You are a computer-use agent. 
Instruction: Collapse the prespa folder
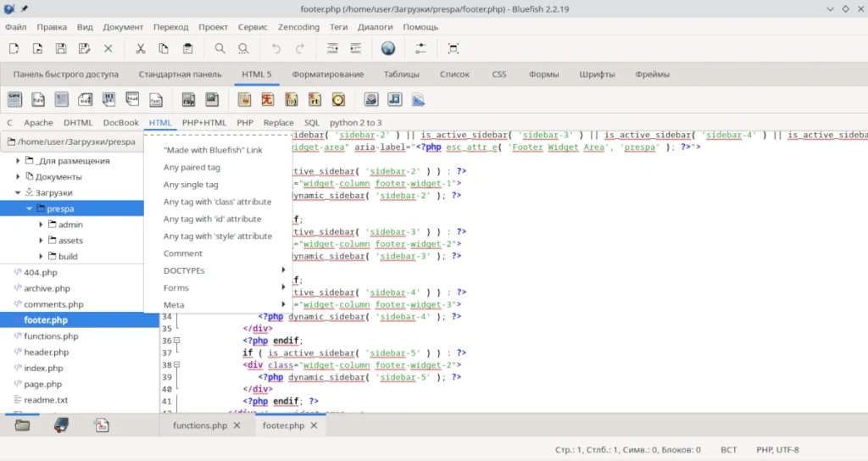[30, 208]
